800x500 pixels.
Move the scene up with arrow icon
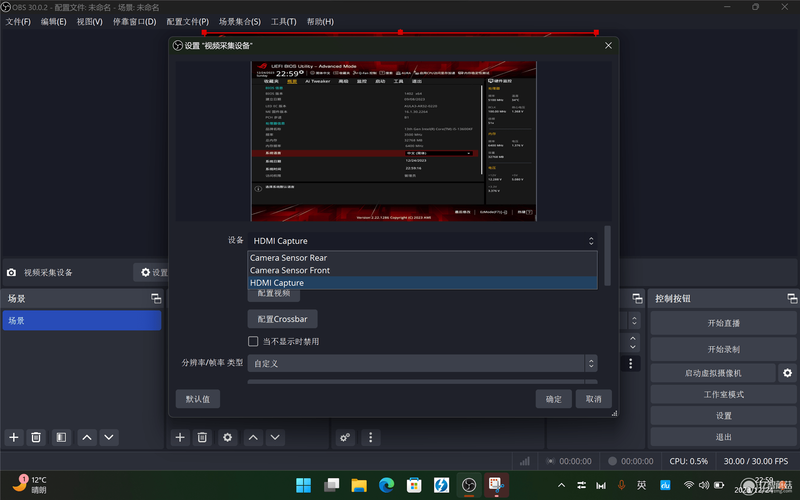tap(87, 437)
